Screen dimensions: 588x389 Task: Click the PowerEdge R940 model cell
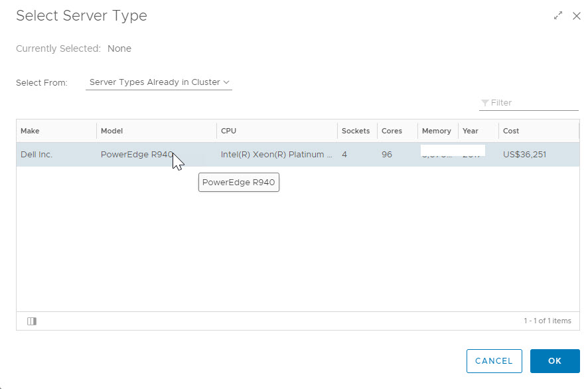(x=136, y=155)
